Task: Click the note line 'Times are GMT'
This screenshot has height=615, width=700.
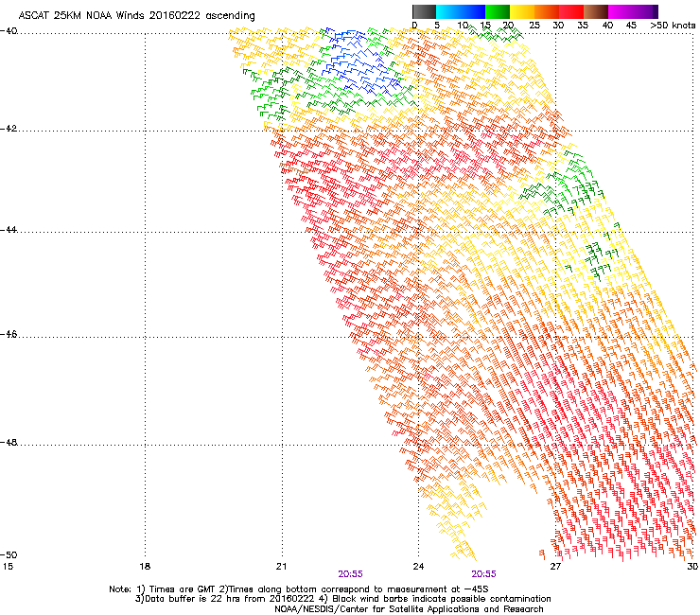Action: [181, 589]
